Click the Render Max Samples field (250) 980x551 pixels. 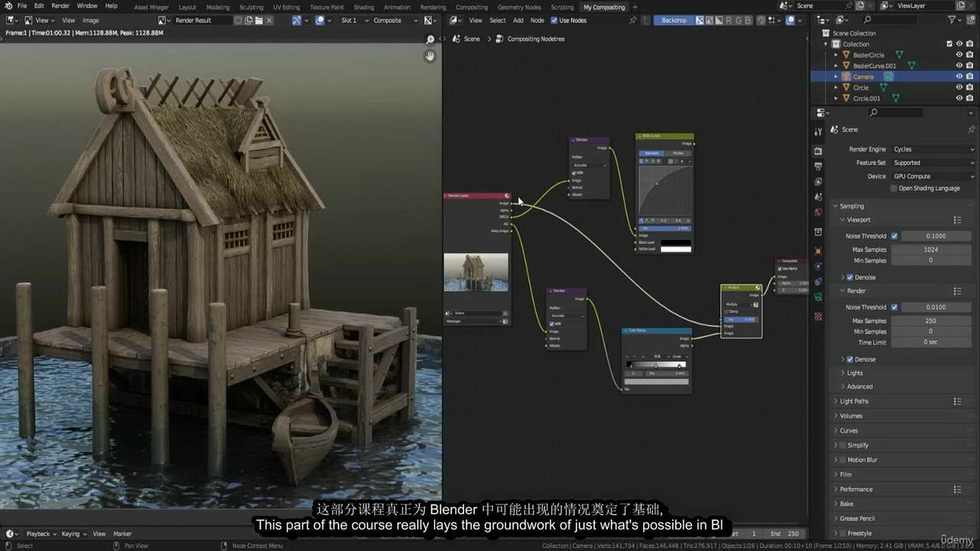click(x=930, y=321)
